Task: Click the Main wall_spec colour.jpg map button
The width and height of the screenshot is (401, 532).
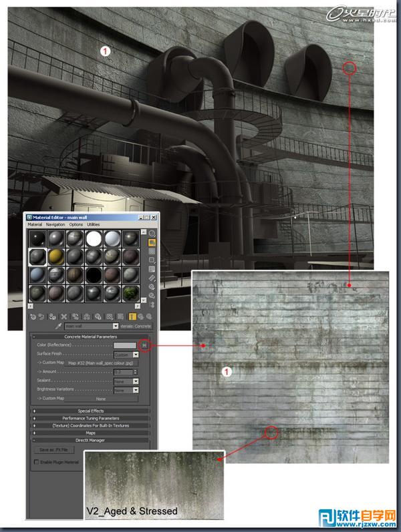Action: coord(100,363)
